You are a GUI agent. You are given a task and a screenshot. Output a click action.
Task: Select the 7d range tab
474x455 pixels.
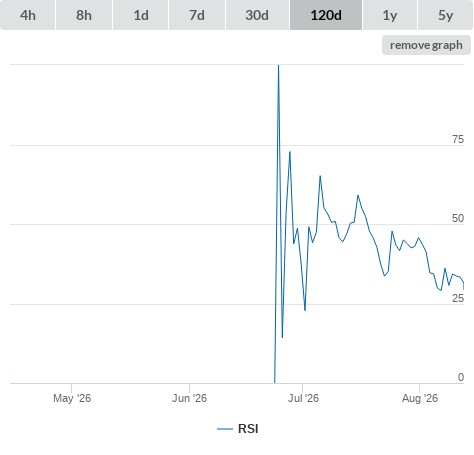[x=197, y=15]
